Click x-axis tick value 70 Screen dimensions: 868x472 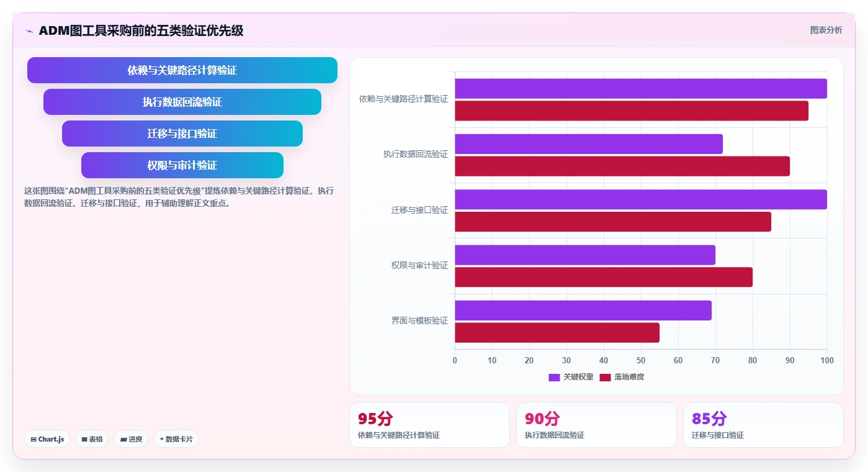tap(715, 360)
